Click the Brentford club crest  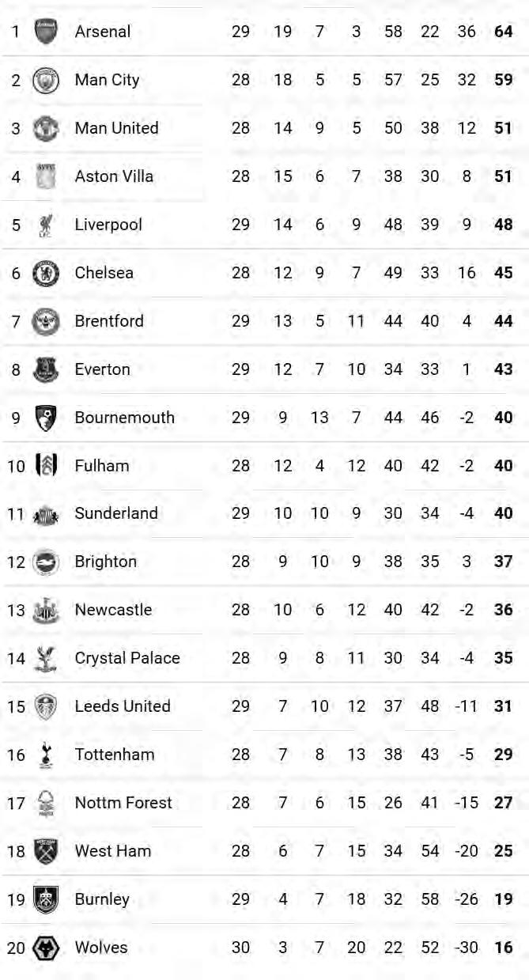(46, 321)
